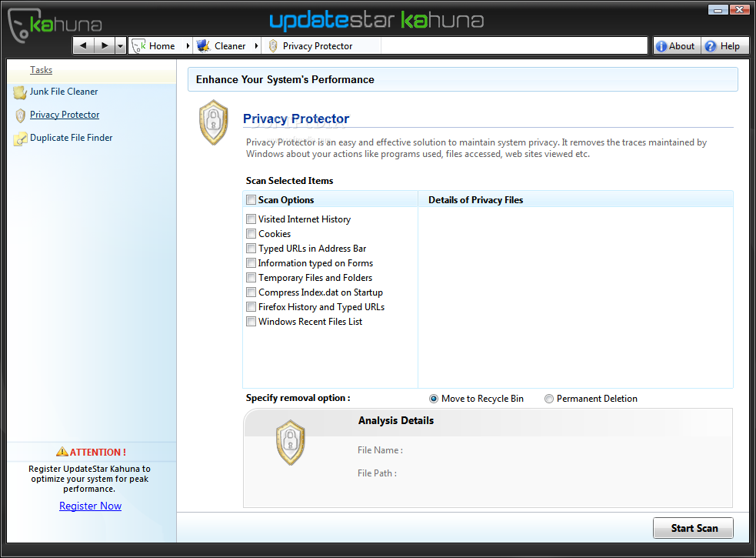Expand the arrow after Cleaner breadcrumb

coord(256,46)
